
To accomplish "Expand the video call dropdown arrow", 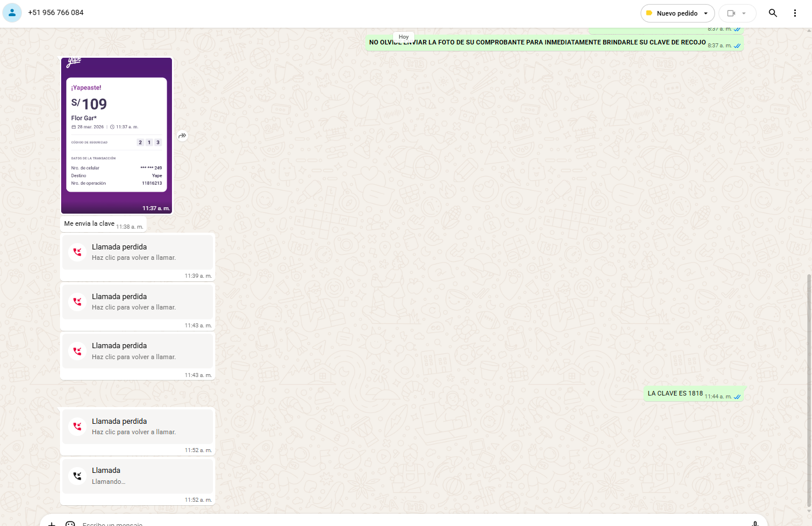I will 744,13.
